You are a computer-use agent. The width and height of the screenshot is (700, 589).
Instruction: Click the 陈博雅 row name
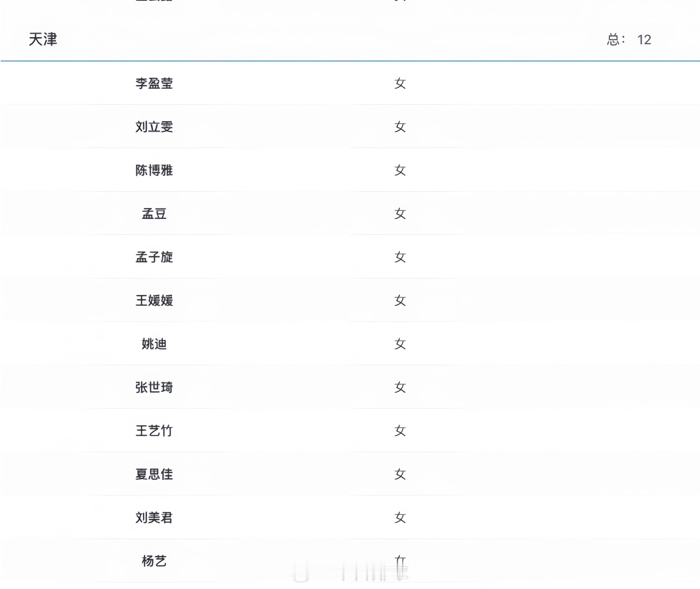click(154, 170)
